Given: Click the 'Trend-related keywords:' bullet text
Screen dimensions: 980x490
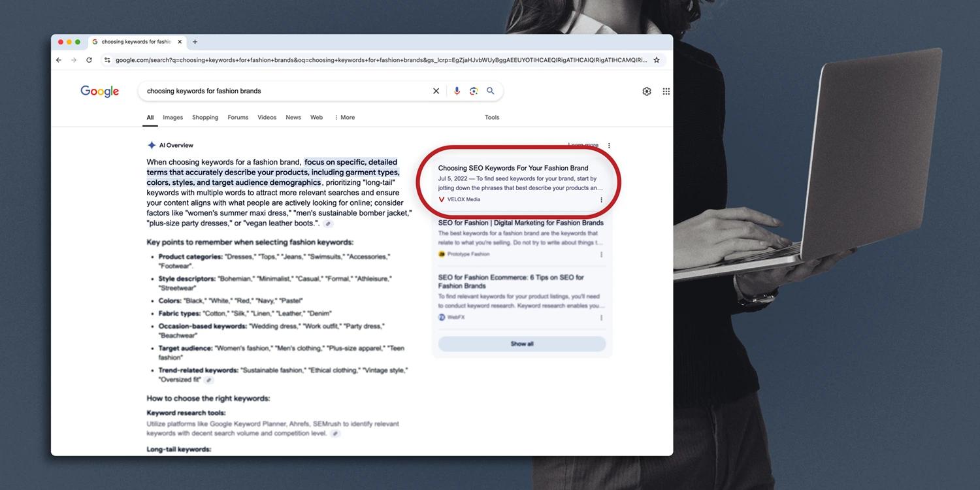Looking at the screenshot, I should [x=199, y=370].
